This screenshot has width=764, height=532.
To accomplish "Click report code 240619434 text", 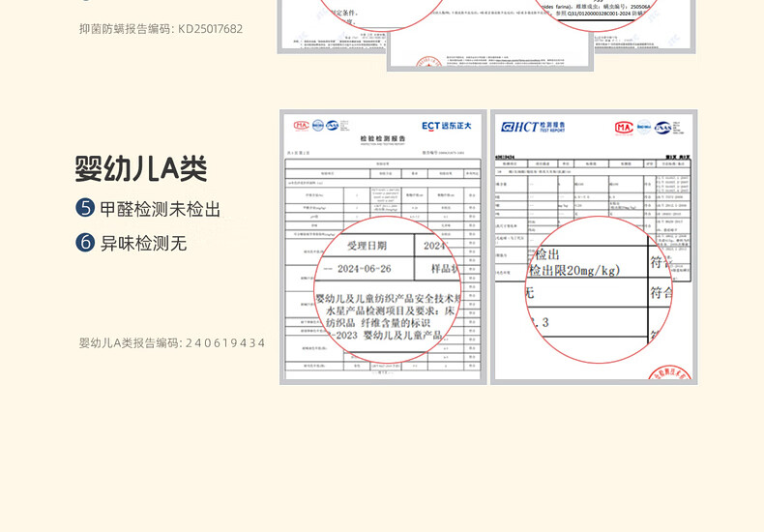I will pos(172,343).
